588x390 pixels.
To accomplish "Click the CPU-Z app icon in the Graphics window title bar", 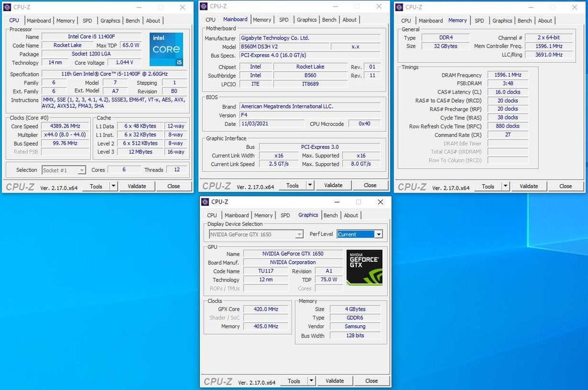I will [205, 202].
